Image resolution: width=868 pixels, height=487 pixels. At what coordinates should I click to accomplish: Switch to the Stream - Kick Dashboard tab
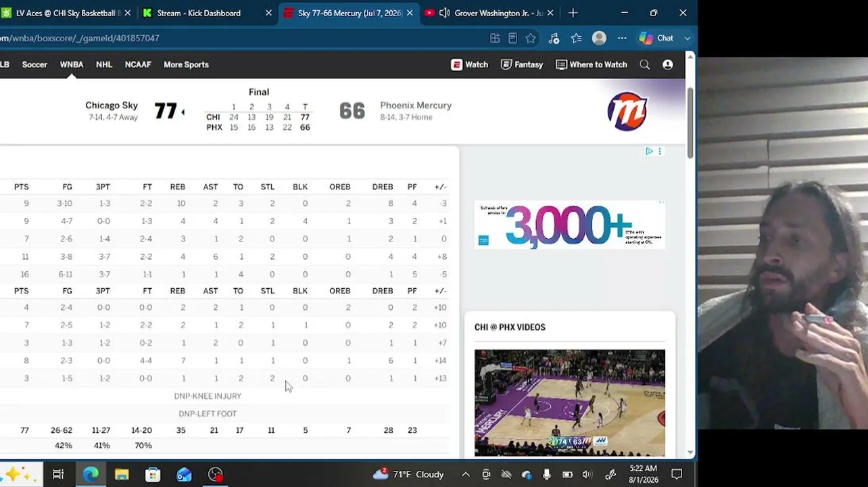(207, 13)
